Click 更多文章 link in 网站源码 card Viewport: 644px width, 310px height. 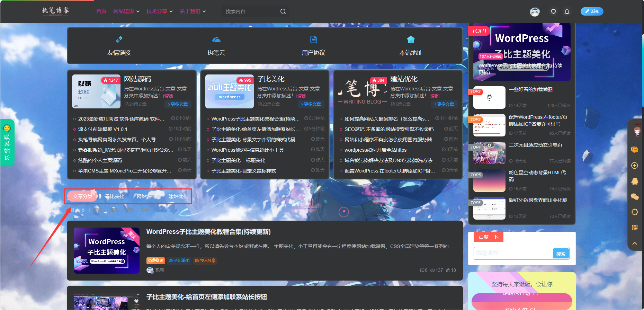tap(178, 104)
